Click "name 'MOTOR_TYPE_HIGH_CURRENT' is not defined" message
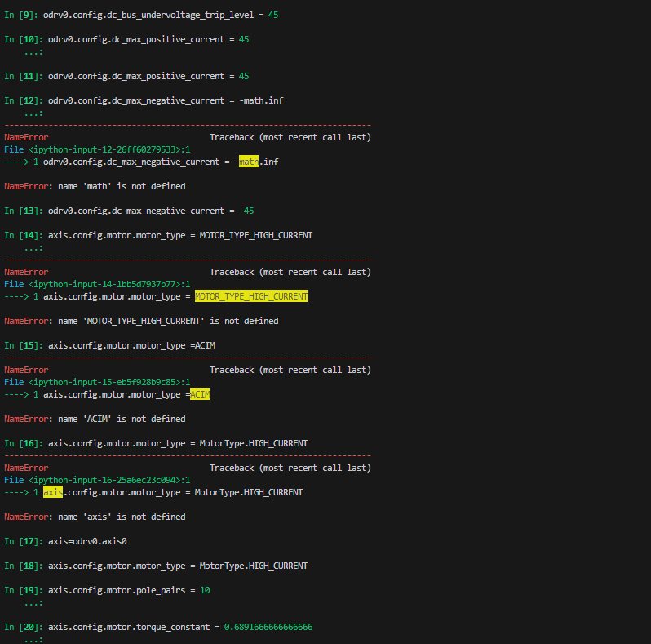The width and height of the screenshot is (651, 644). point(168,321)
